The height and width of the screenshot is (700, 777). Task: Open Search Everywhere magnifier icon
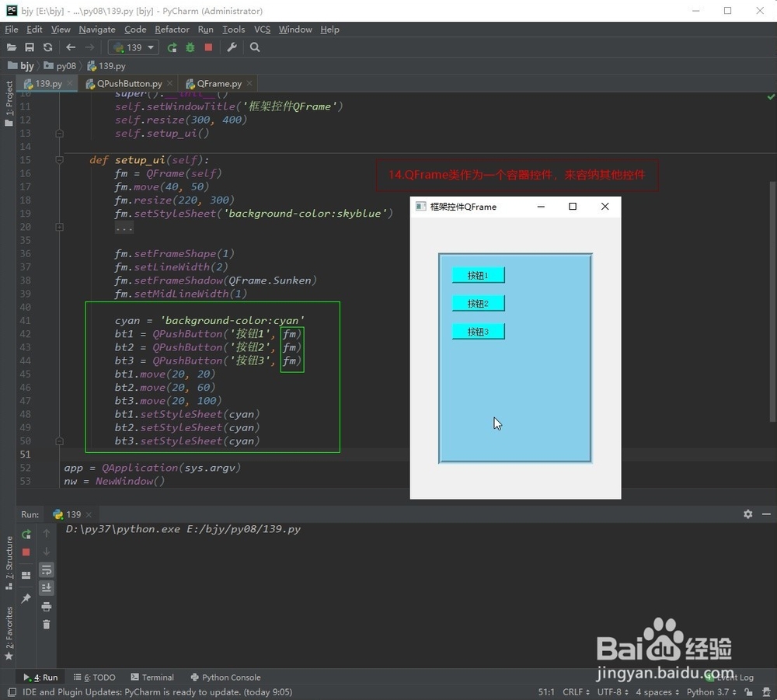[255, 47]
